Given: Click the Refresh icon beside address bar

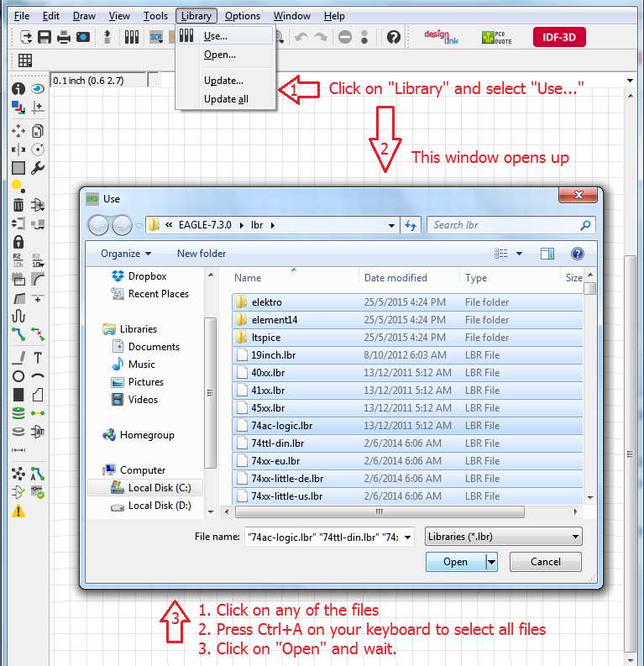Looking at the screenshot, I should coord(411,225).
